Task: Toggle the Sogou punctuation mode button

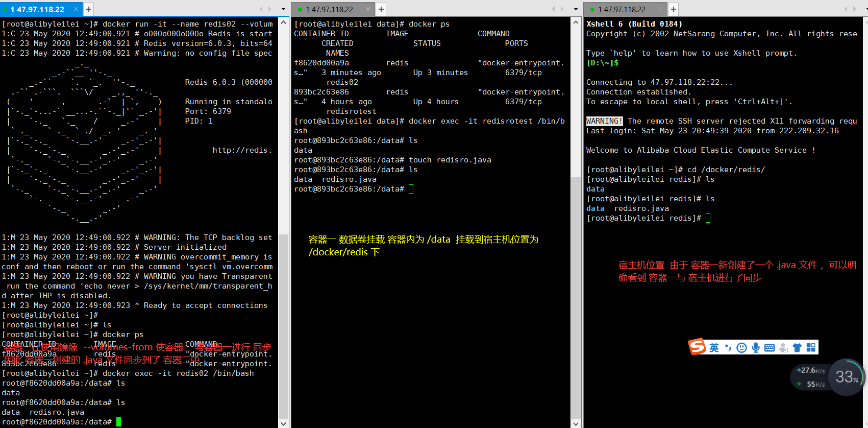Action: [728, 348]
